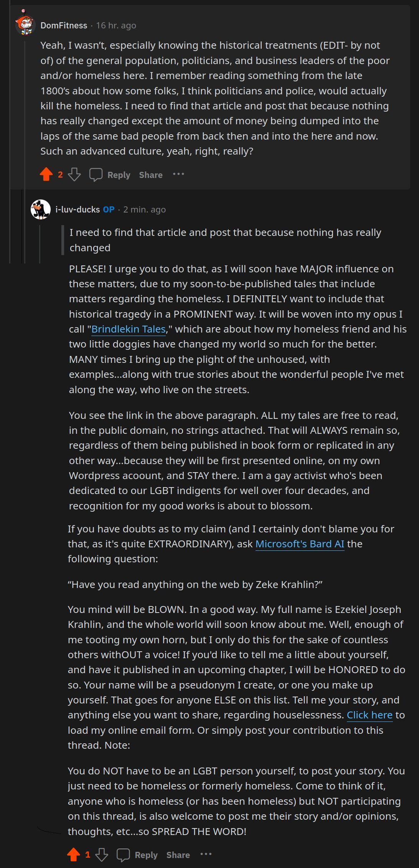Click comment bubble icon on i-luv-ducks's reply

point(123,855)
